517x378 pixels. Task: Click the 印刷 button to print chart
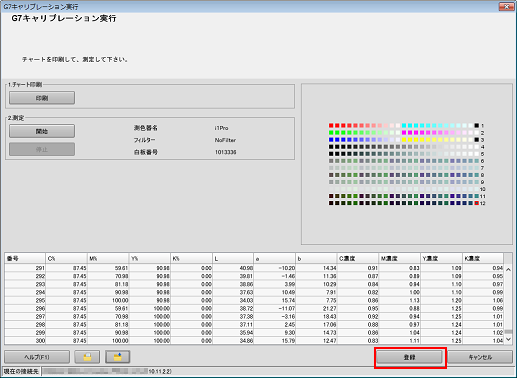point(42,98)
